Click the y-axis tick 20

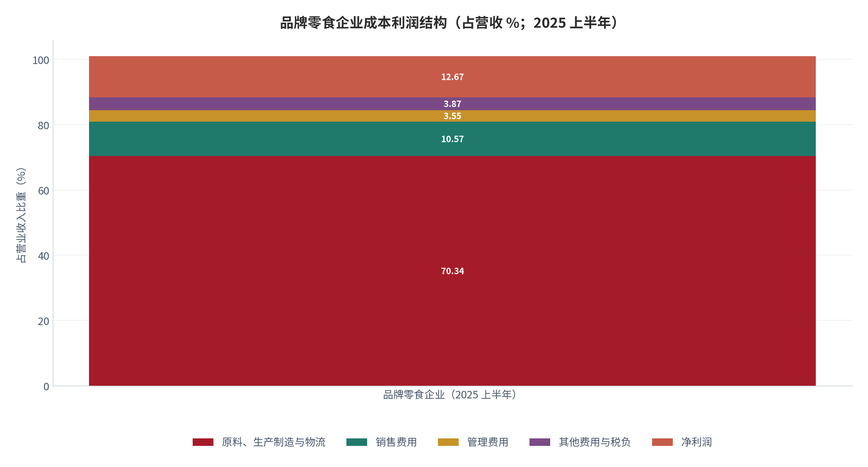click(44, 321)
